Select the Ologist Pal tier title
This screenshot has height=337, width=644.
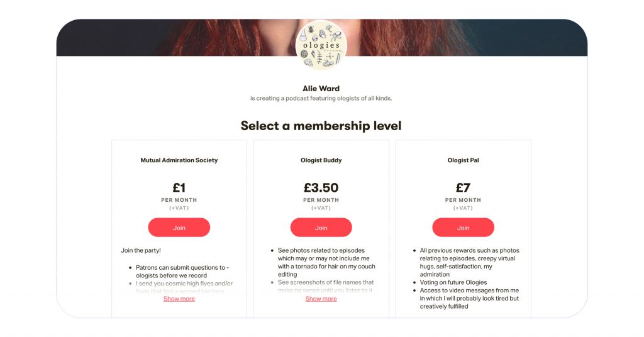pos(463,160)
